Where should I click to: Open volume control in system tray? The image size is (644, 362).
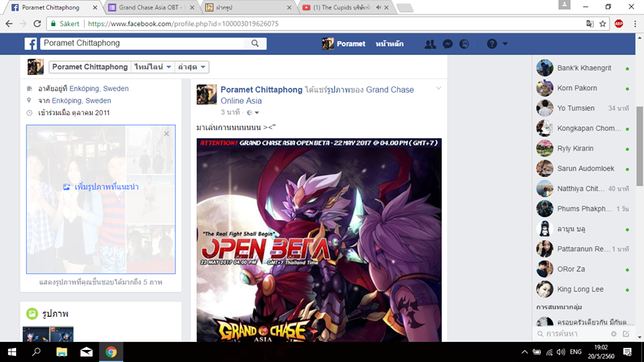point(561,352)
